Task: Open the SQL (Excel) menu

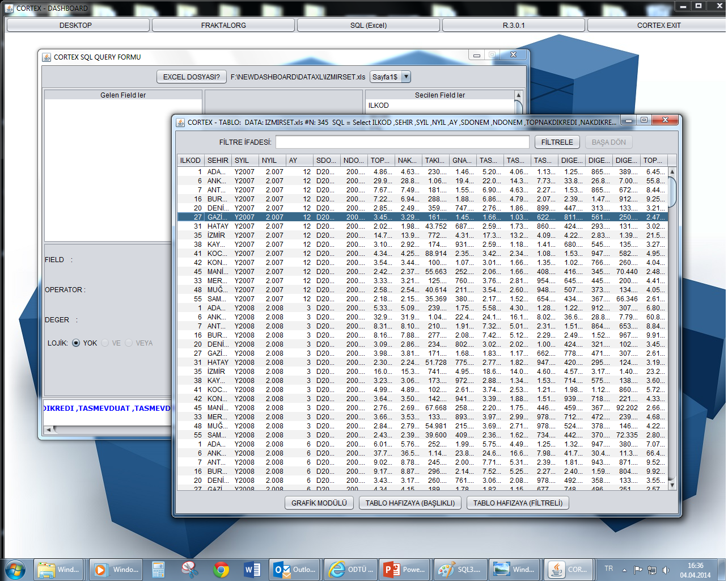Action: tap(369, 25)
